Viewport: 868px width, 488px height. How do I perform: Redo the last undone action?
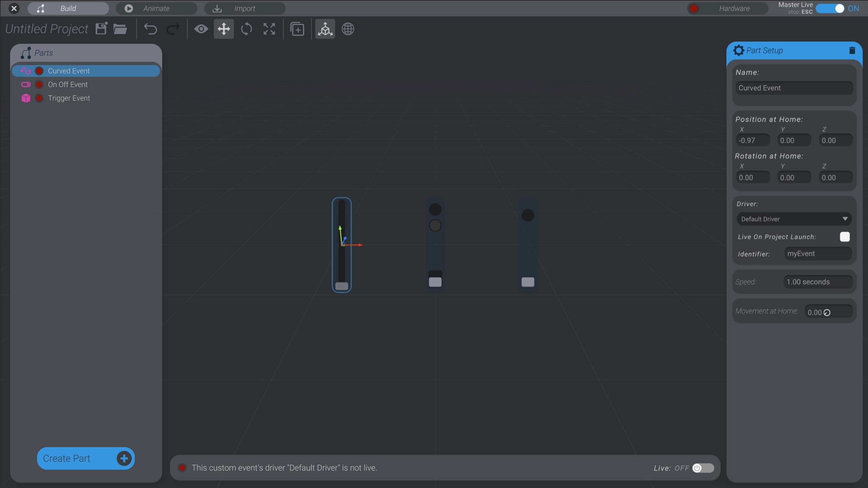tap(173, 29)
